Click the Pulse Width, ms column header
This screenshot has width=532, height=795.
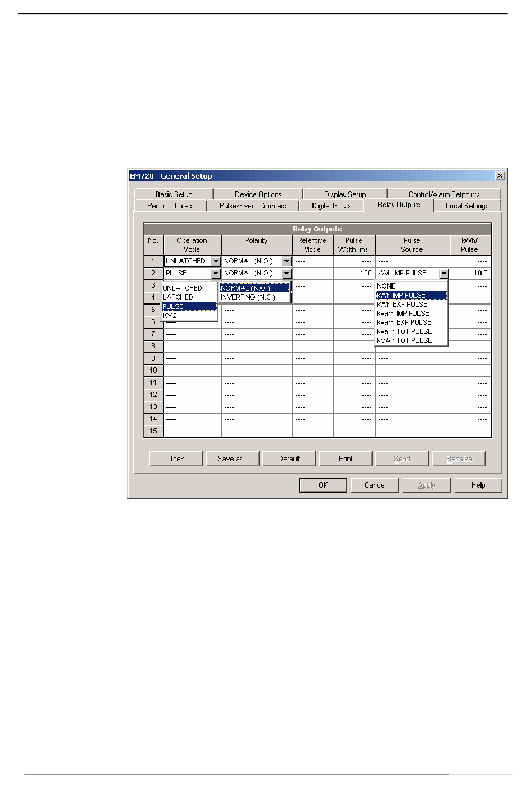click(x=354, y=245)
